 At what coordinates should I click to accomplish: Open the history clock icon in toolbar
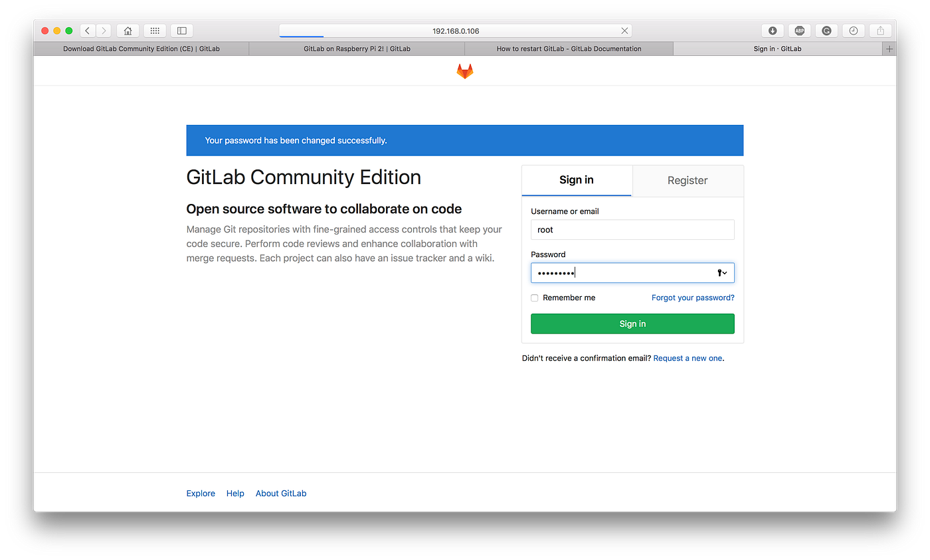point(853,31)
